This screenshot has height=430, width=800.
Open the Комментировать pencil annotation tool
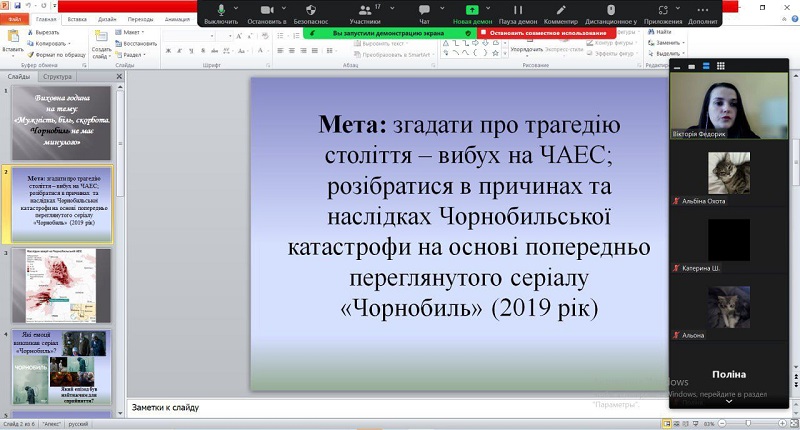562,10
